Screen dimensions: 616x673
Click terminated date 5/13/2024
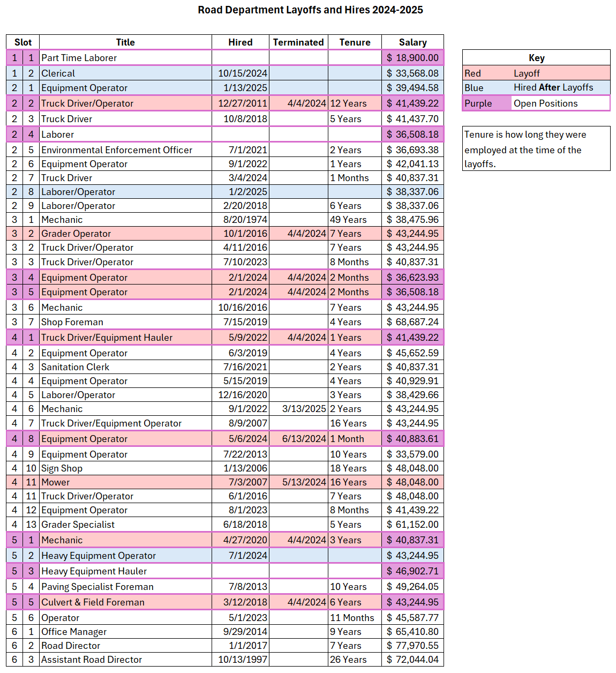click(x=298, y=482)
